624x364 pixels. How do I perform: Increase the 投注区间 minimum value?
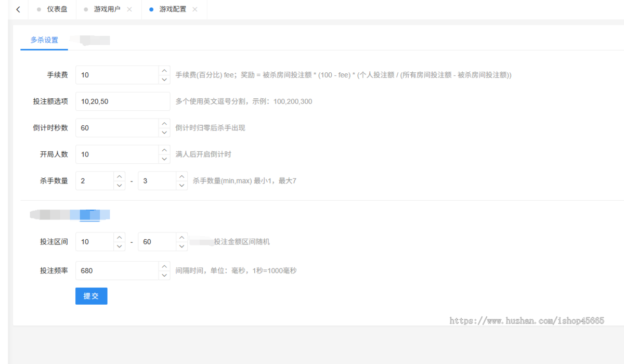point(120,237)
